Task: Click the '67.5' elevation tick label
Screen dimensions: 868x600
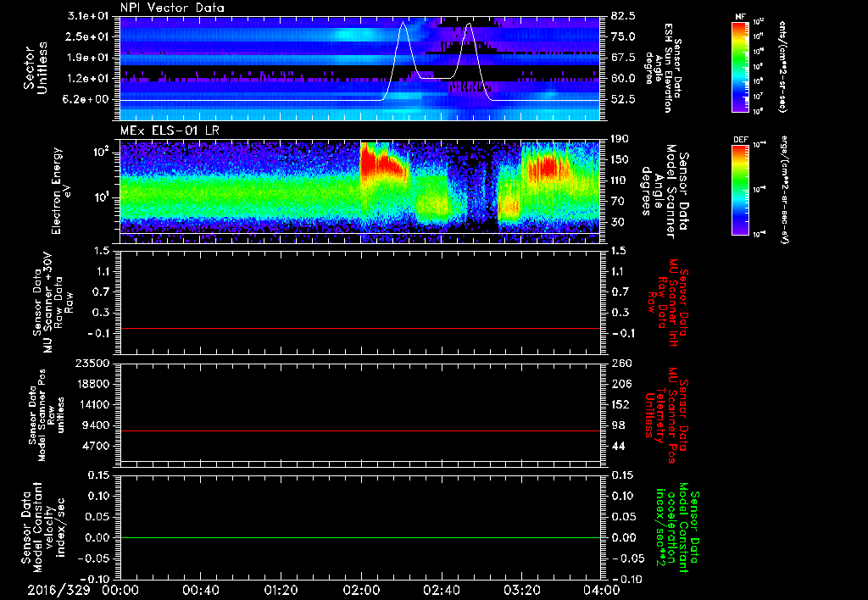Action: (623, 58)
